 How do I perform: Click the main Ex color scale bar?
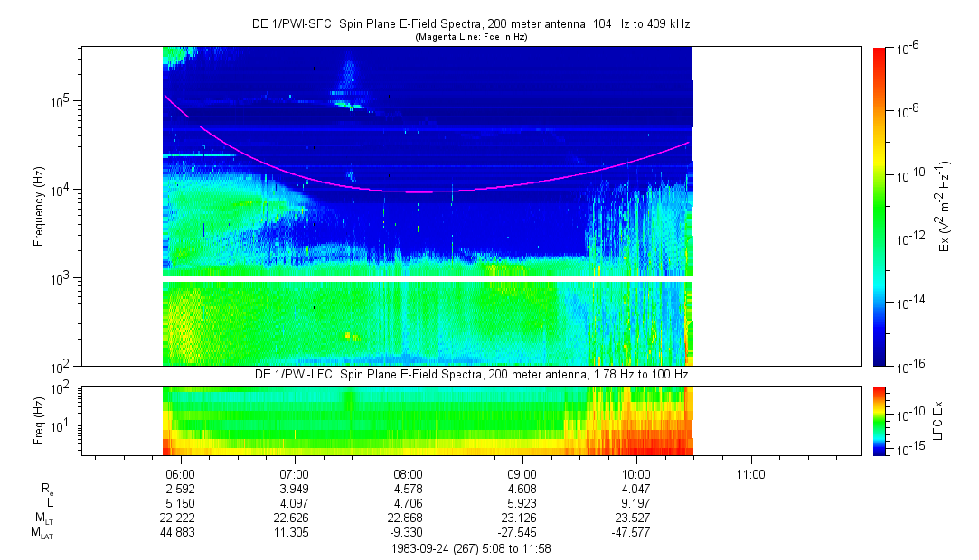tap(880, 207)
